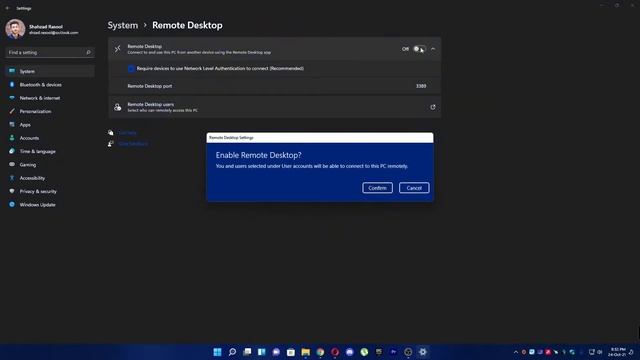Open taskbar Search

pyautogui.click(x=232, y=352)
